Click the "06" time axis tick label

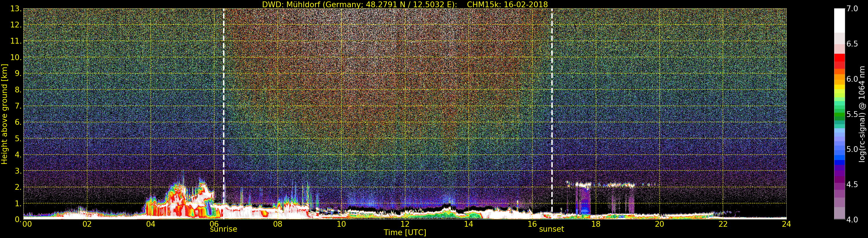tap(214, 224)
